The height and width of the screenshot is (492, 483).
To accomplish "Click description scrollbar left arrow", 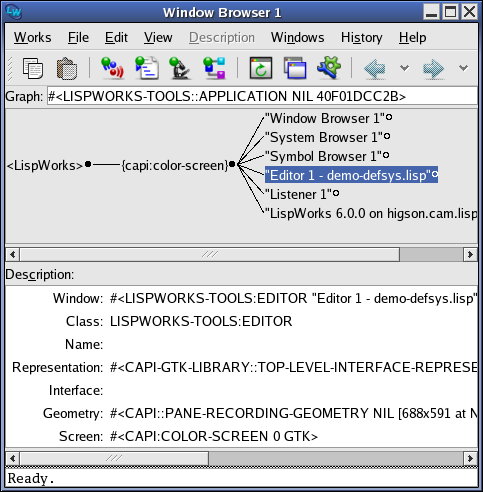I will pyautogui.click(x=13, y=458).
